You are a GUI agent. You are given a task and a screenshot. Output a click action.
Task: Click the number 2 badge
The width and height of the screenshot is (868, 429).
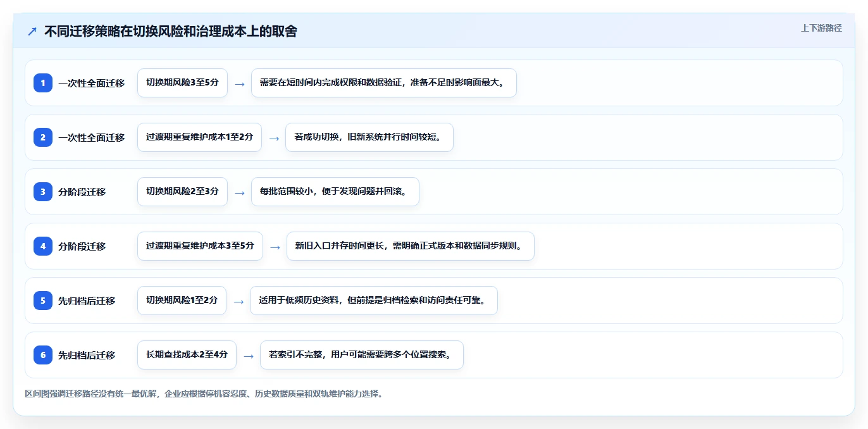[x=43, y=137]
